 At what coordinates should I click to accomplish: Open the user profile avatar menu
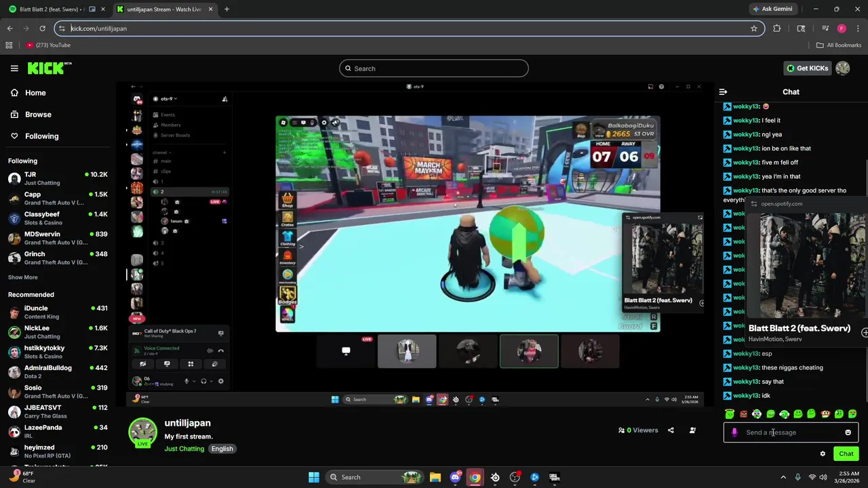[843, 68]
